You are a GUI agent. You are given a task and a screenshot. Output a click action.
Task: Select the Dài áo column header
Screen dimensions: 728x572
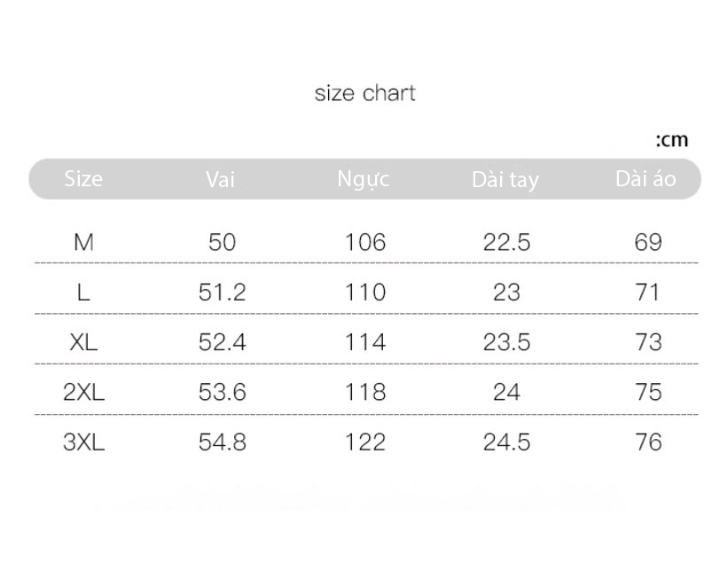tap(646, 179)
